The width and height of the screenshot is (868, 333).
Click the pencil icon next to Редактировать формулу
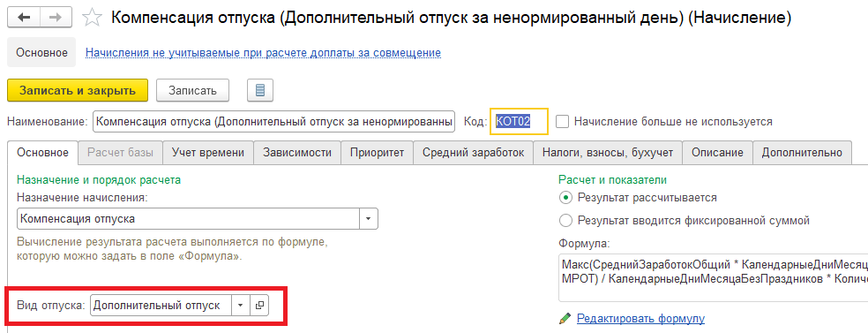point(565,319)
